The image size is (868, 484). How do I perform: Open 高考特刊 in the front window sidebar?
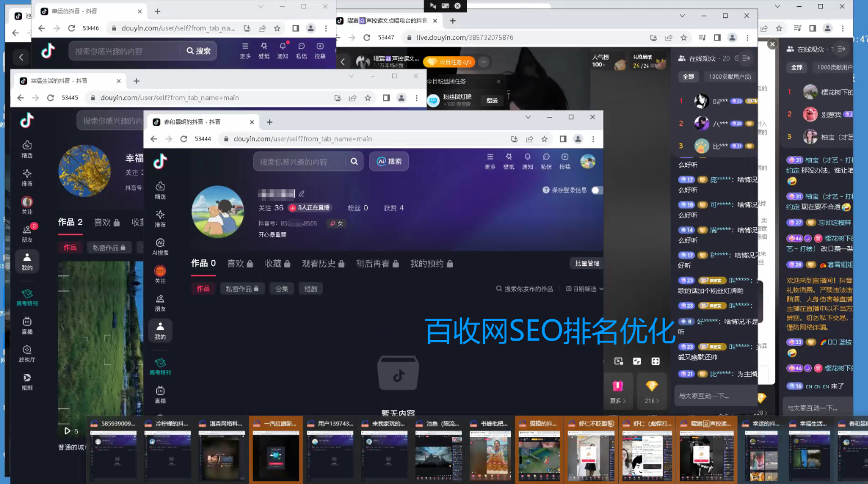click(160, 367)
